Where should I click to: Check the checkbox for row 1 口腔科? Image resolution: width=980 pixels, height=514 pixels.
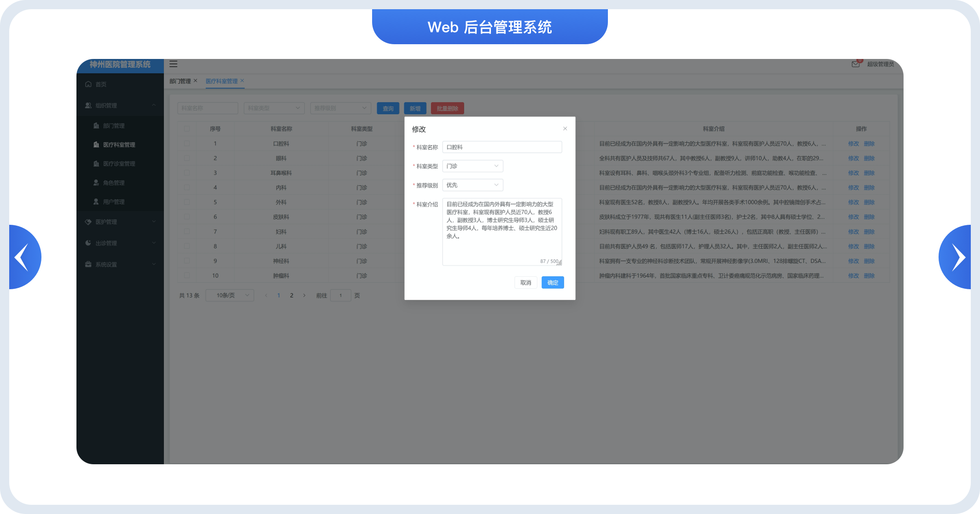(187, 144)
